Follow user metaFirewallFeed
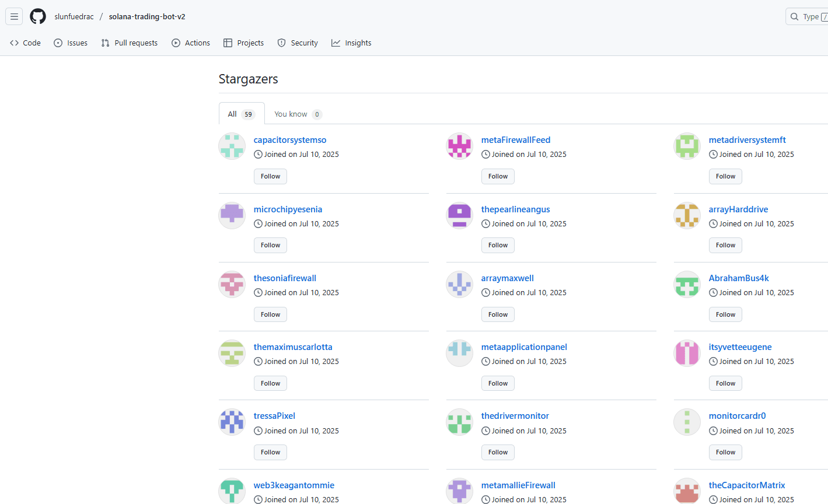 tap(498, 176)
